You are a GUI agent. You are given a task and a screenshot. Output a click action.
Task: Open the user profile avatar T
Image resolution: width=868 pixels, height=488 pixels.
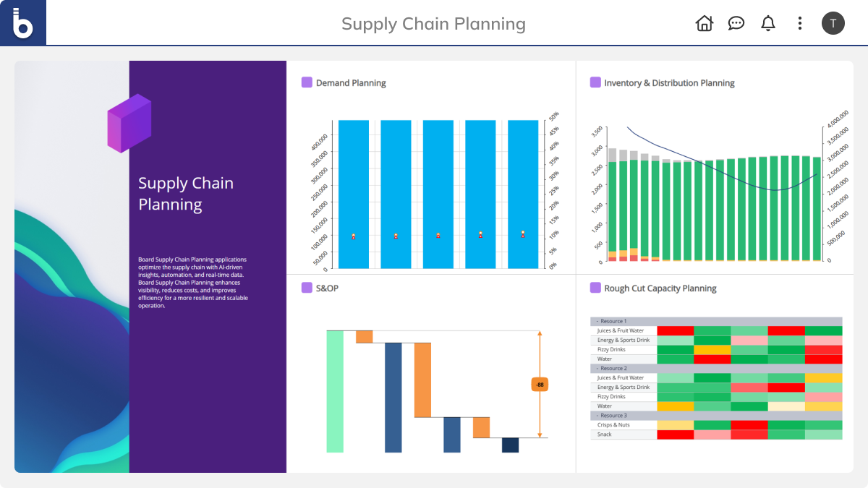pyautogui.click(x=833, y=23)
